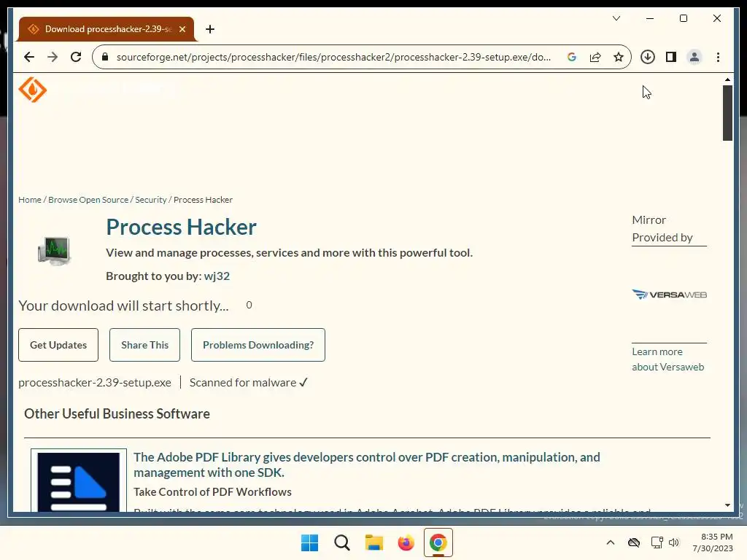Click the Chrome taskbar icon
747x560 pixels.
click(438, 542)
